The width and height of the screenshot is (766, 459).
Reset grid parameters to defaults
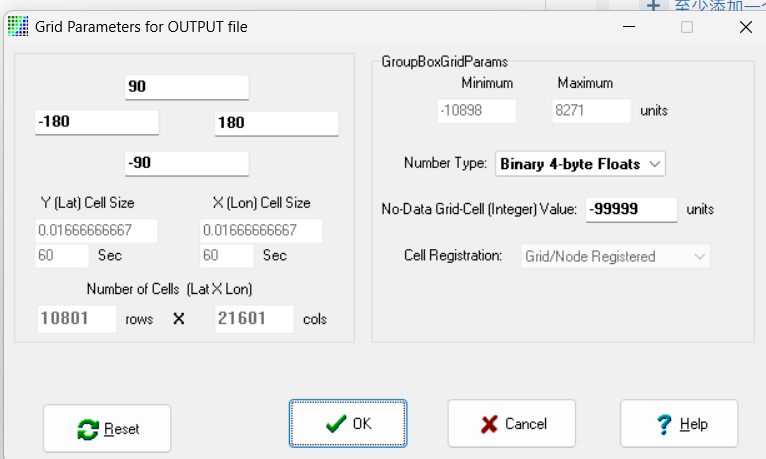pos(107,428)
